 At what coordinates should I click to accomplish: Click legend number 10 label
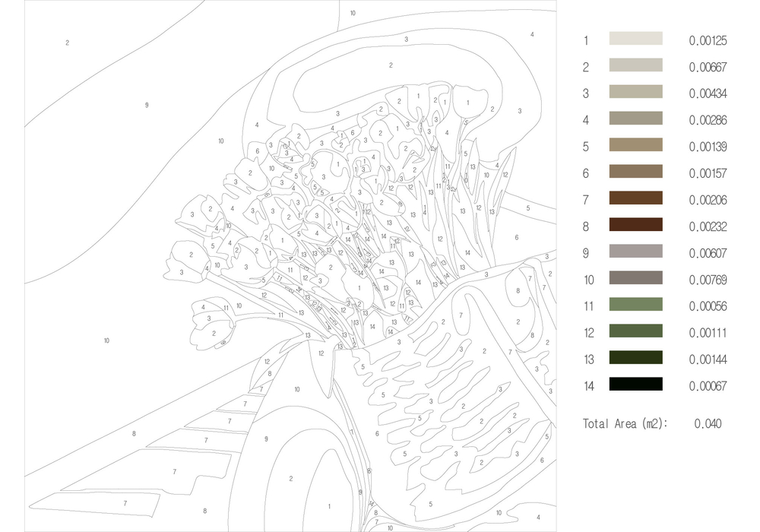click(x=588, y=280)
